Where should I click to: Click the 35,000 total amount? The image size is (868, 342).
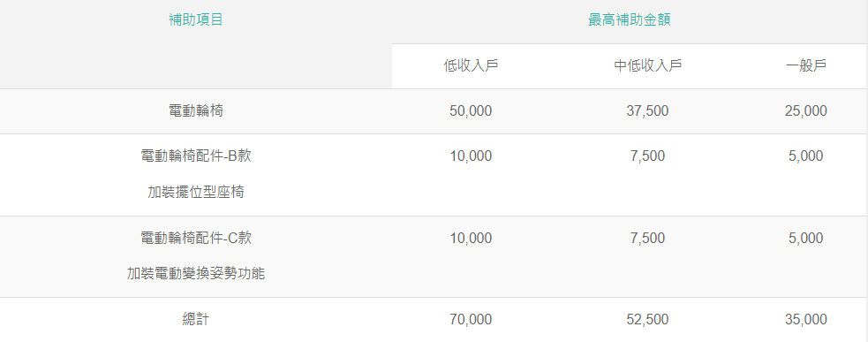[x=805, y=319]
